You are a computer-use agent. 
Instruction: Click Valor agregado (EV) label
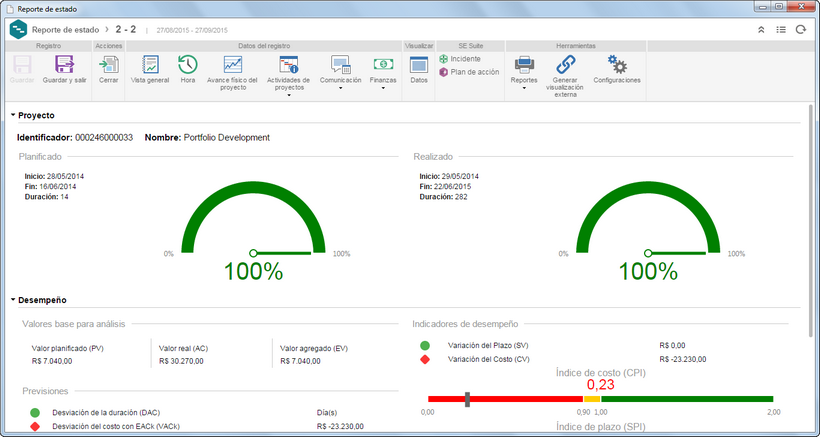[x=314, y=348]
